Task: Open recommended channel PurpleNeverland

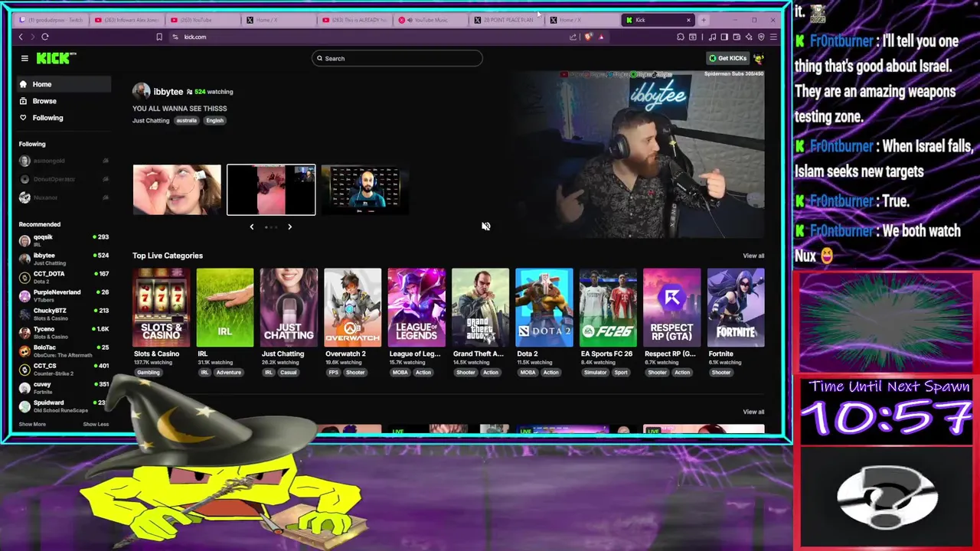Action: tap(64, 295)
